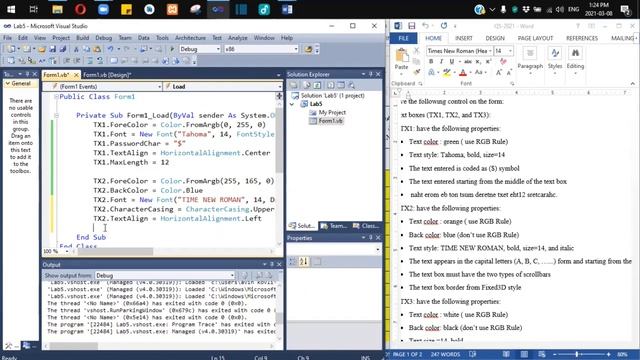Click the Shrink Font icon in Word
Screen dimensions: 640x360
[509, 73]
